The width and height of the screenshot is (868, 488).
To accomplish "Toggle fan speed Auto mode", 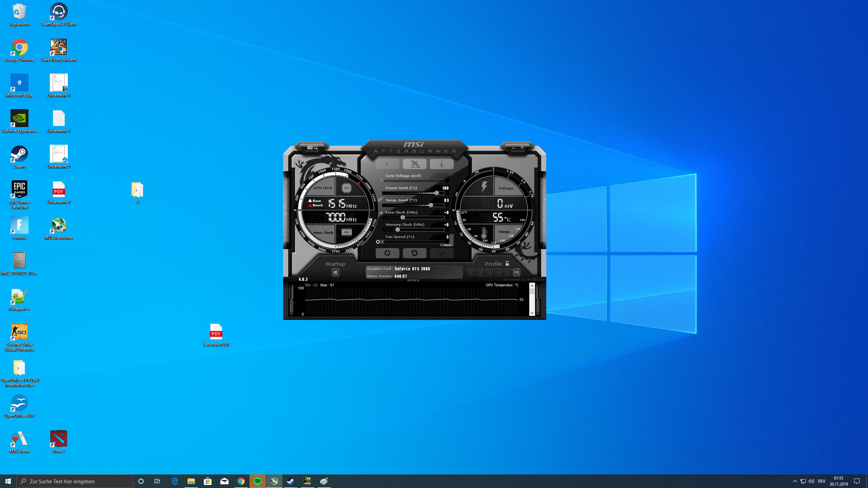I will pos(448,245).
